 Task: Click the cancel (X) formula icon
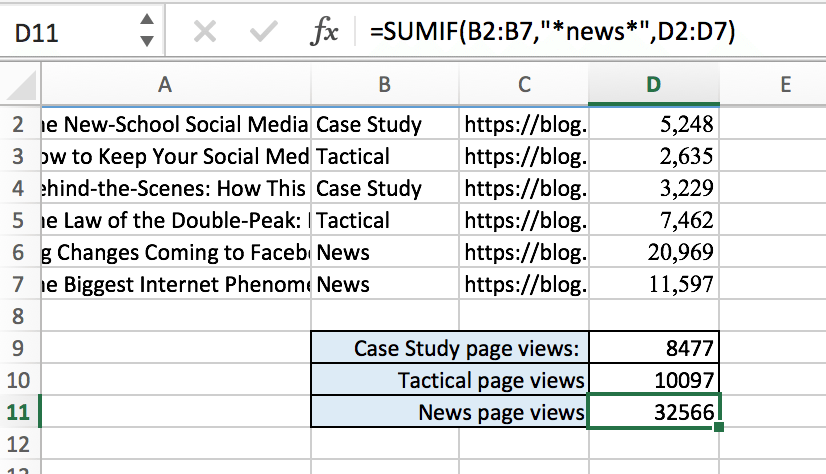coord(204,32)
